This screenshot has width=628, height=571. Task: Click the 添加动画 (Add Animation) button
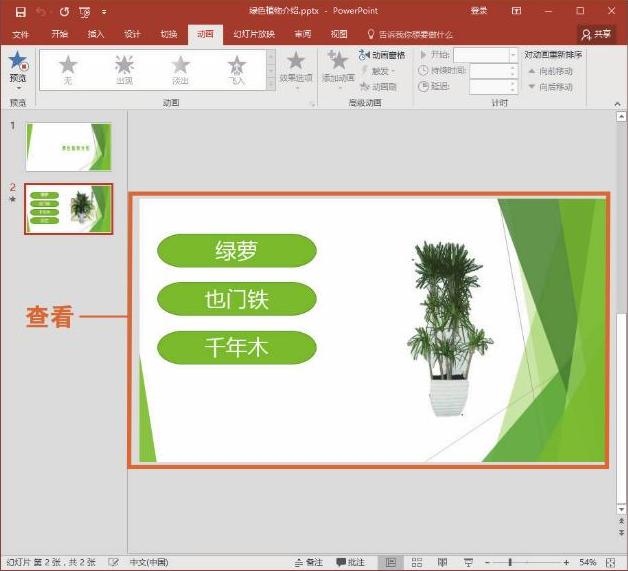[x=338, y=70]
